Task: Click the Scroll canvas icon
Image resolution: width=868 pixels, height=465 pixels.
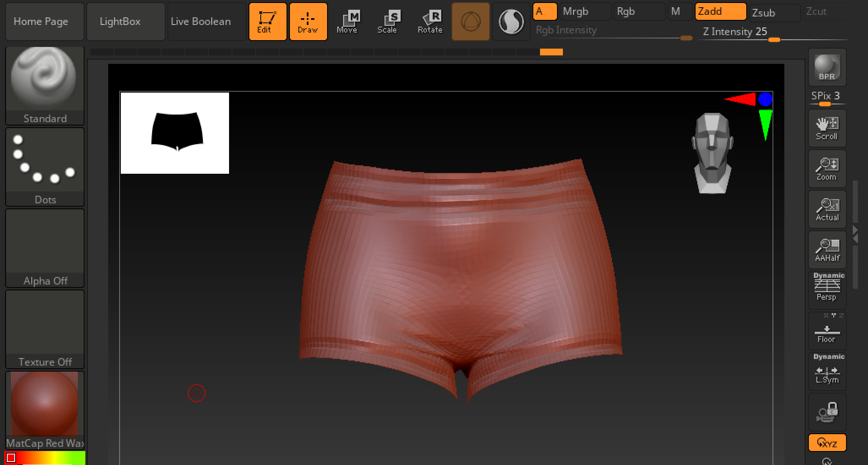Action: (x=827, y=128)
